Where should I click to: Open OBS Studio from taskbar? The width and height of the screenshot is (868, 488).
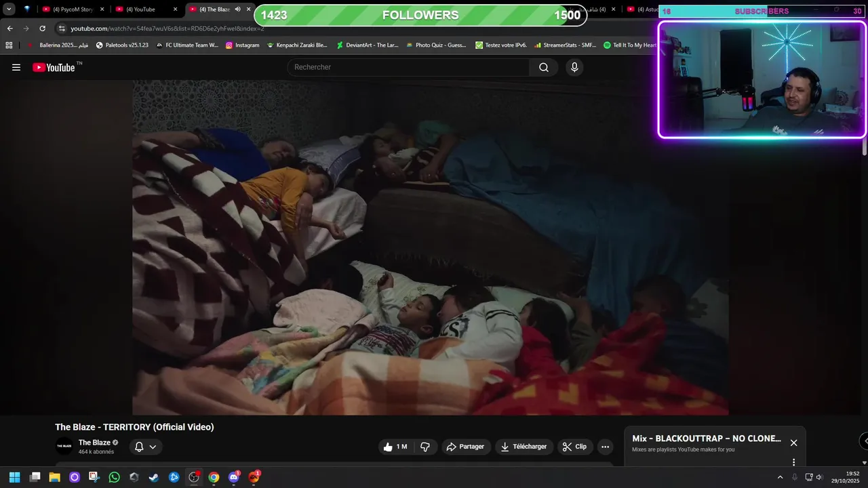click(x=194, y=477)
